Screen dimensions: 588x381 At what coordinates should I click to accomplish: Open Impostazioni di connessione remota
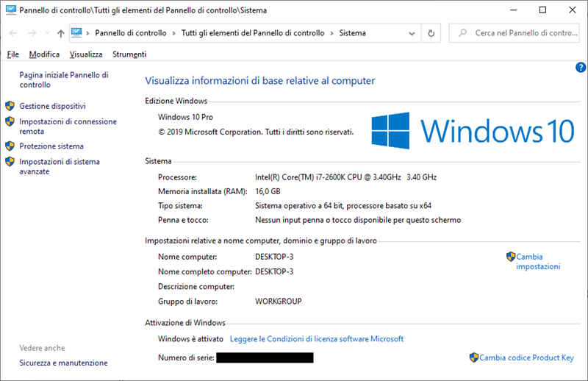coord(68,126)
